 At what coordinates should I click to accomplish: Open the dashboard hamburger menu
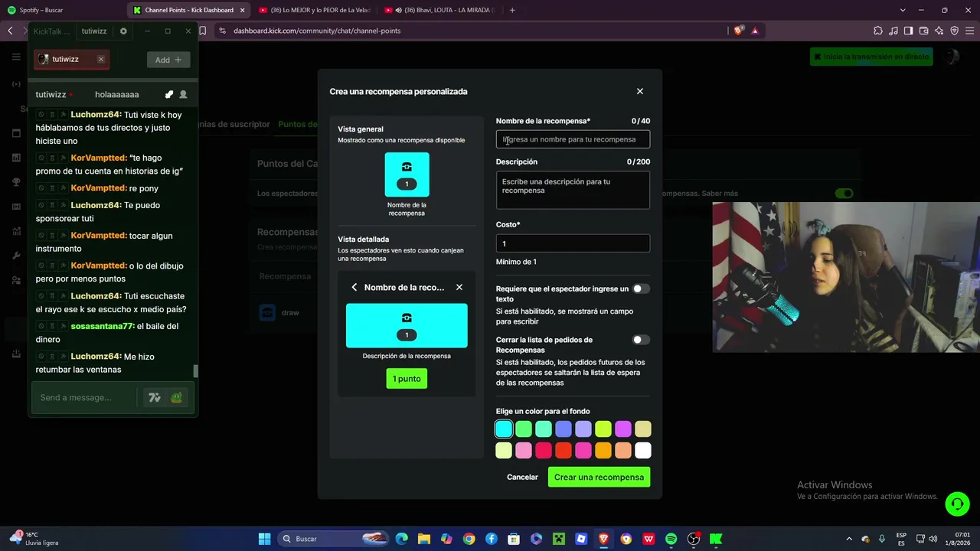[16, 57]
